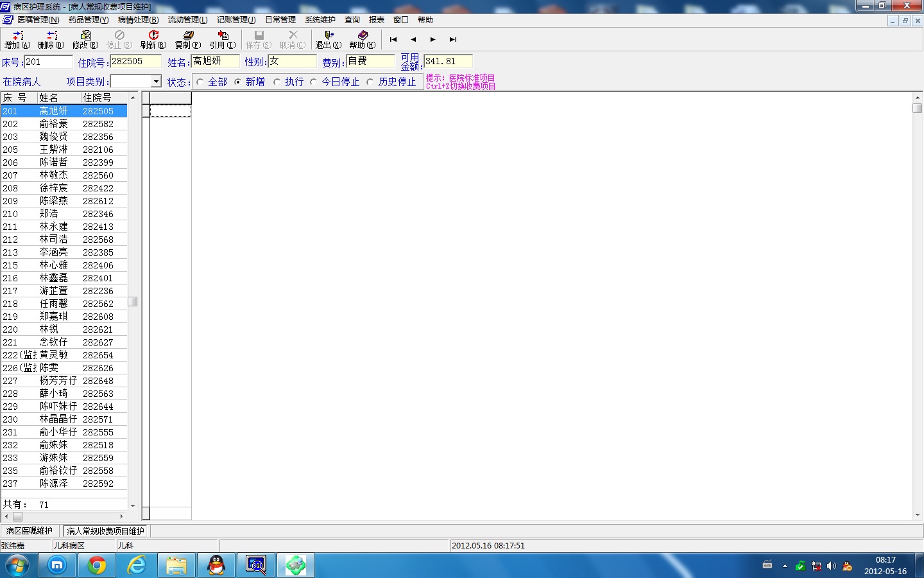Select patient 任雨馨 in bed 218
Image resolution: width=924 pixels, height=578 pixels.
[64, 304]
